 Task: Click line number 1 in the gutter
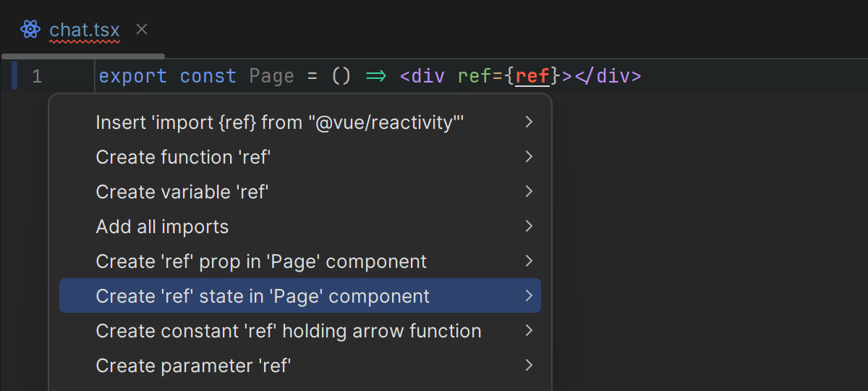(x=36, y=77)
